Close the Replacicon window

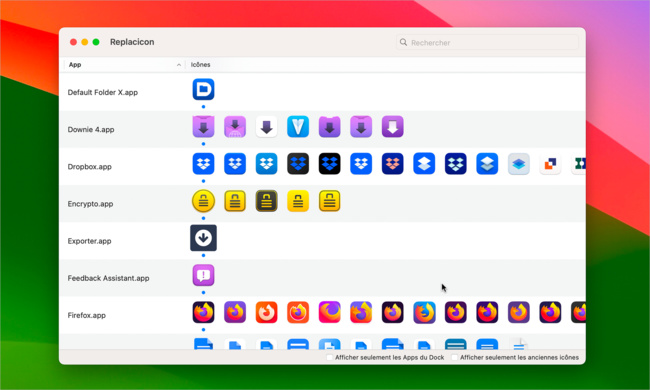coord(73,42)
